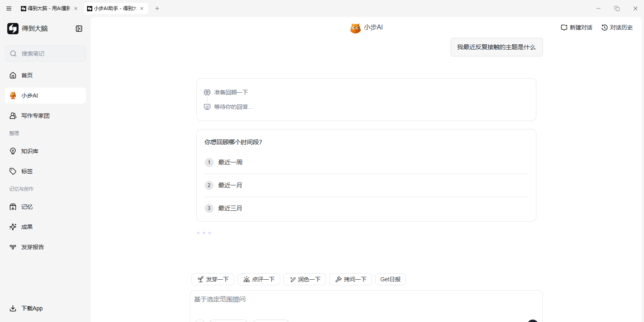Select 小步AI in the sidebar
Image resolution: width=644 pixels, height=322 pixels.
click(x=45, y=96)
